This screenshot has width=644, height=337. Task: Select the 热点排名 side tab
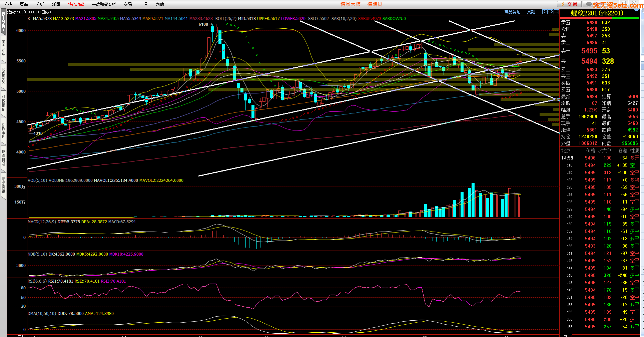click(3, 158)
